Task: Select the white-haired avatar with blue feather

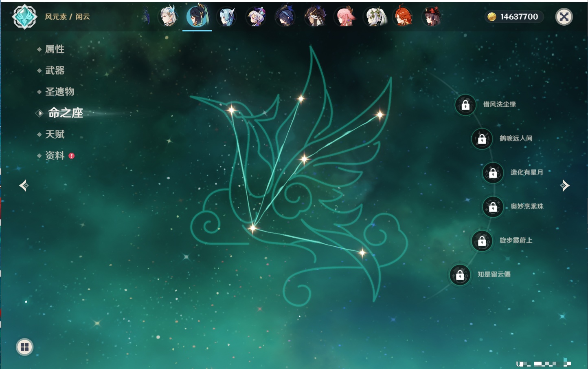Action: pyautogui.click(x=168, y=17)
